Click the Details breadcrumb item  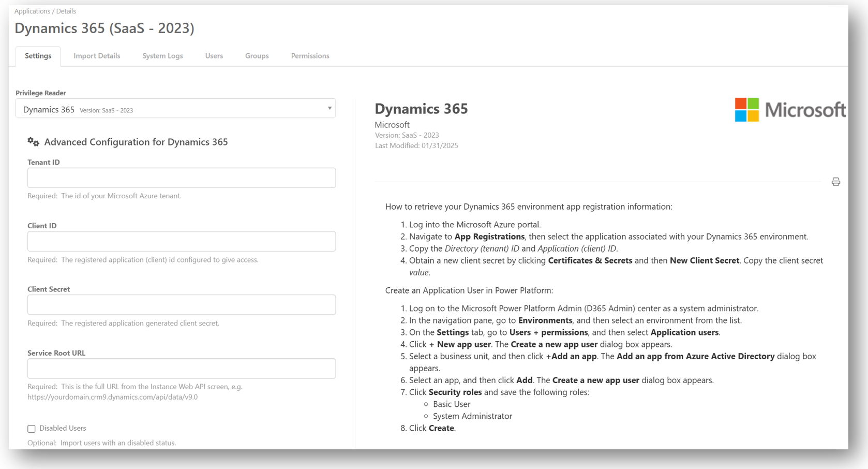pos(66,11)
